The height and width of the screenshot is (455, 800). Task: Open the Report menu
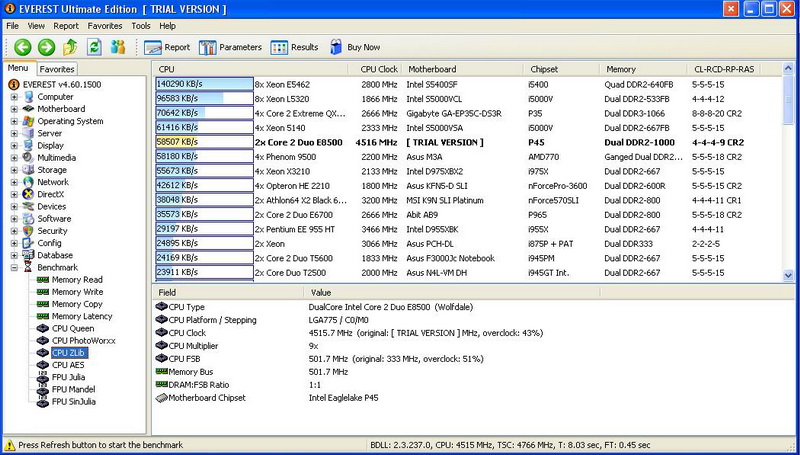[66, 26]
